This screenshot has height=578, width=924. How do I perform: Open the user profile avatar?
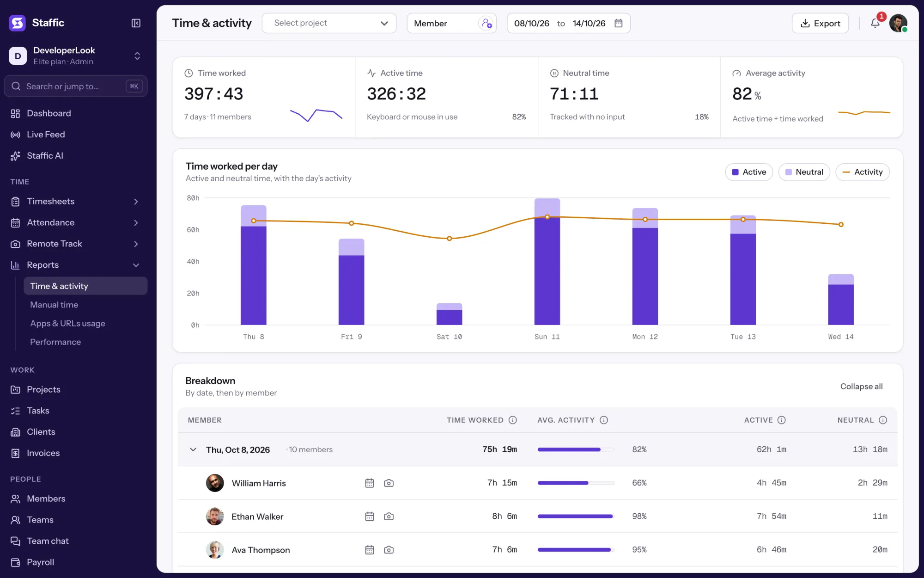(x=898, y=23)
